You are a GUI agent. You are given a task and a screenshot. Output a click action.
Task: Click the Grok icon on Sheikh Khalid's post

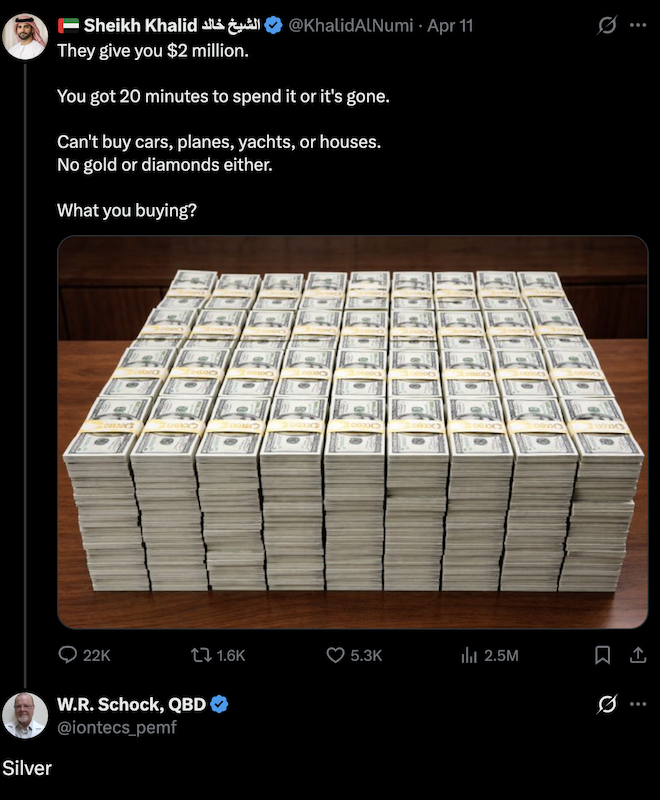606,26
